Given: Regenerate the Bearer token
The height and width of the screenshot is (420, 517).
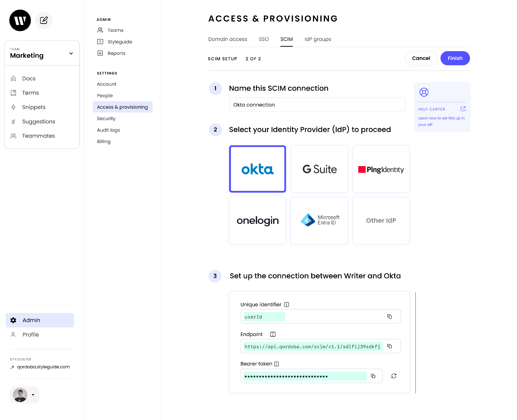Looking at the screenshot, I should tap(394, 376).
